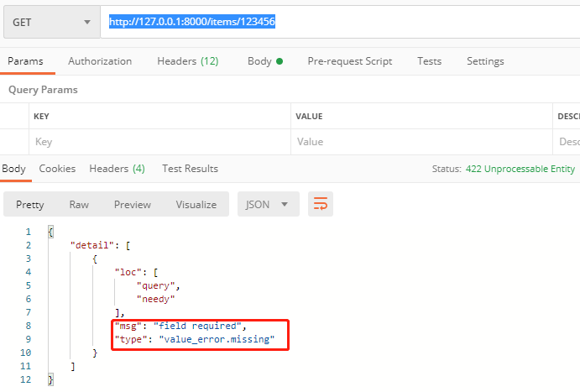
Task: Select the request Body tab
Action: 264,61
